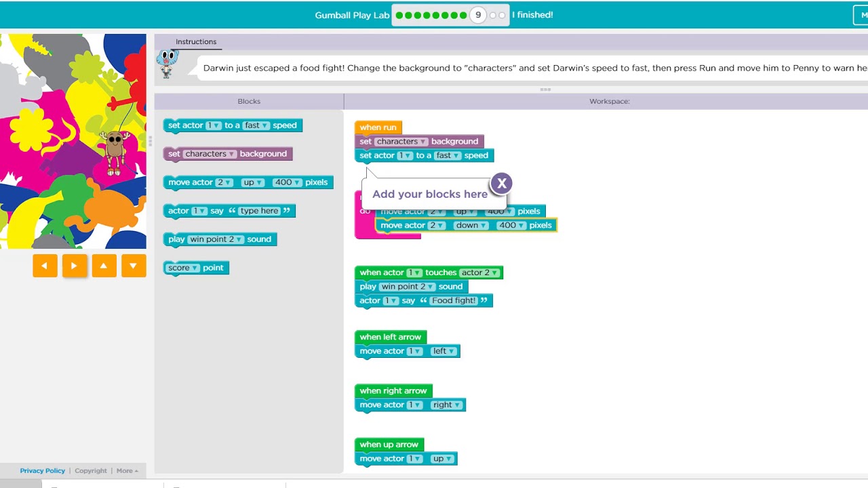The width and height of the screenshot is (868, 488).
Task: Select 'play win point 2 sound' toolbox block
Action: [220, 239]
